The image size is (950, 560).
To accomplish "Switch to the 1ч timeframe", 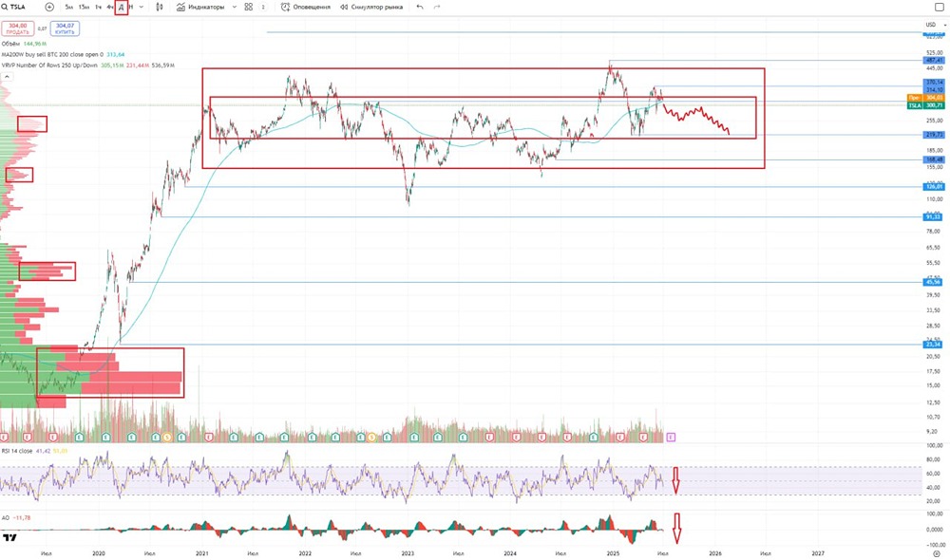I will pos(98,7).
